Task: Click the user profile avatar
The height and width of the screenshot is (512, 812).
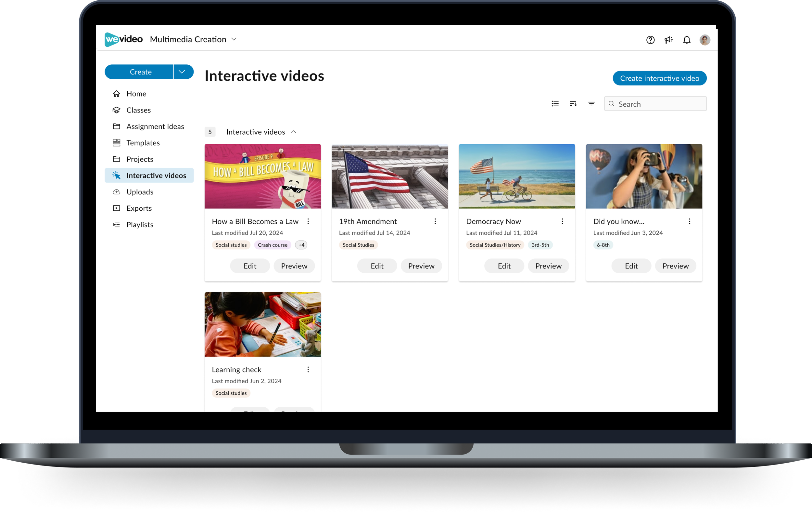Action: tap(705, 40)
